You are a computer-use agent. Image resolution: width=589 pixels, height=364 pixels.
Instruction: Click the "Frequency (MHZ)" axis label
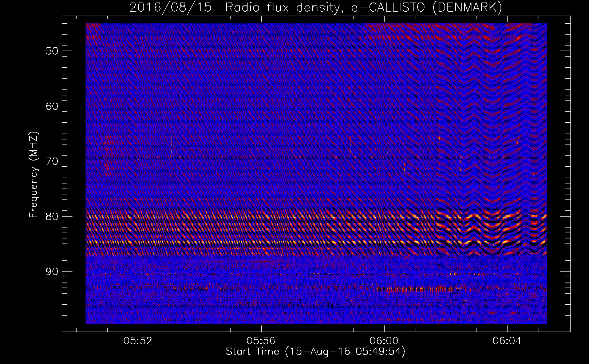coord(33,175)
